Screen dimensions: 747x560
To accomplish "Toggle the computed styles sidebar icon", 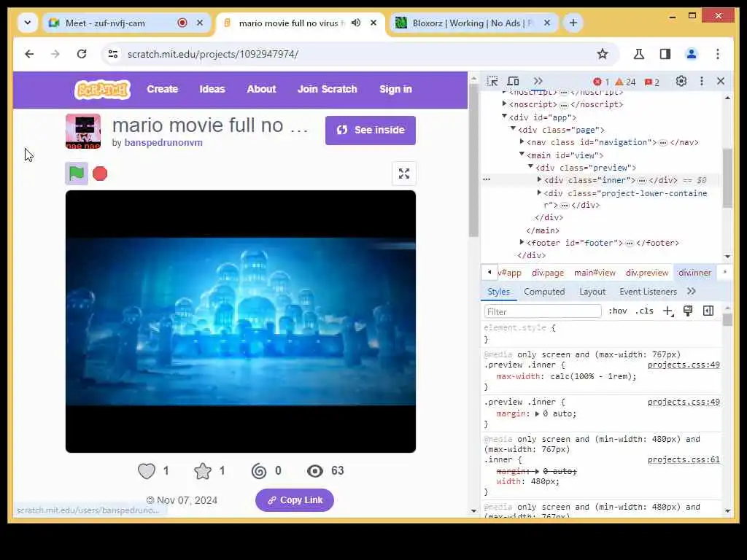I will tap(708, 311).
